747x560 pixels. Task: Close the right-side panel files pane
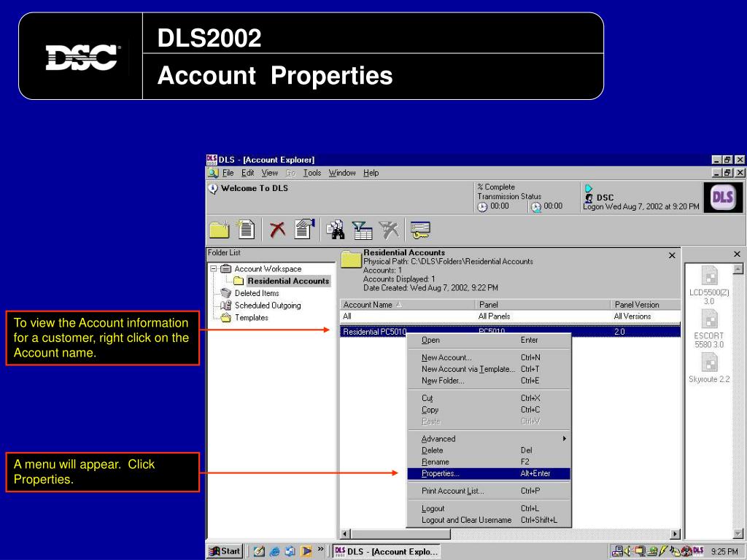tap(737, 254)
